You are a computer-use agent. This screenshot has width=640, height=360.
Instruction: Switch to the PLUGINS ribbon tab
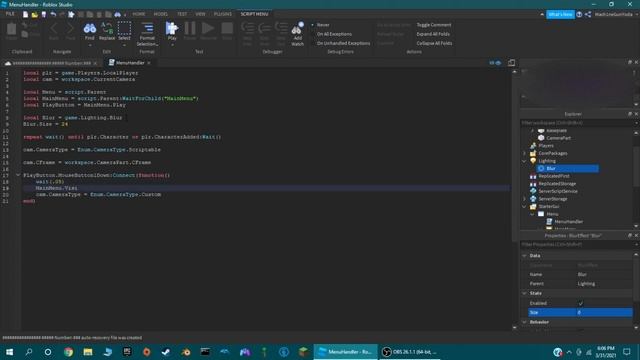point(222,14)
